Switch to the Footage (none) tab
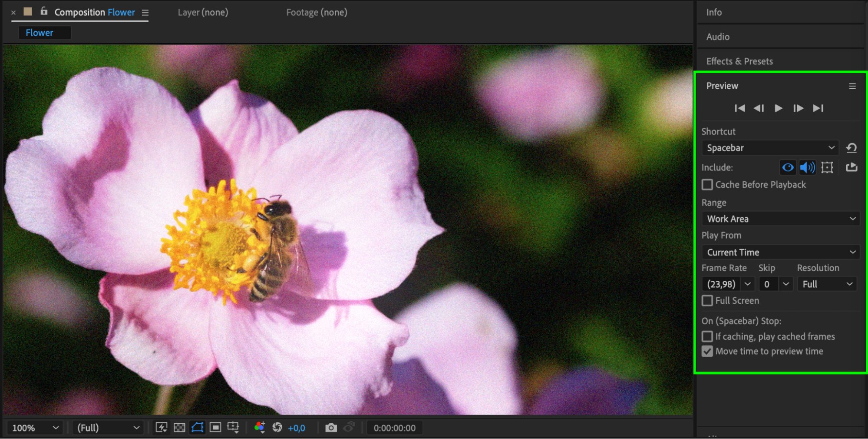This screenshot has height=439, width=868. (317, 13)
